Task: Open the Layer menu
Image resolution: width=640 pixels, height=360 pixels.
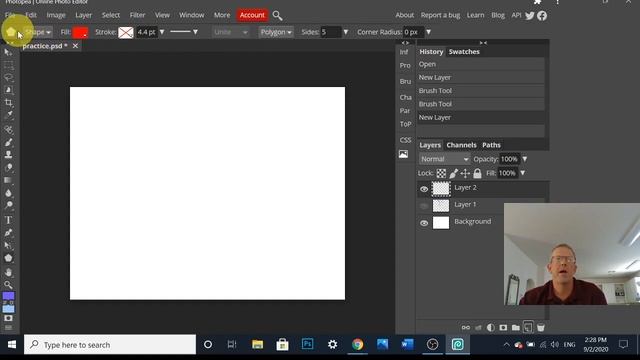Action: (x=83, y=15)
